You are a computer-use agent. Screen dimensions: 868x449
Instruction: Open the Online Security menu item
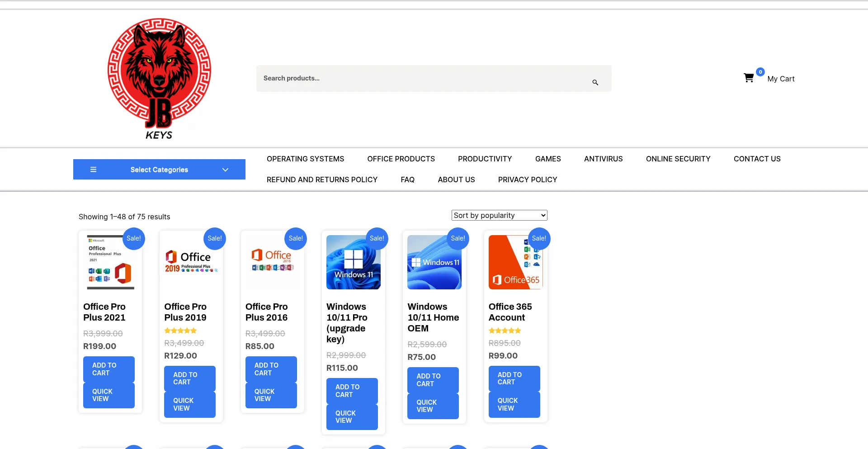[678, 159]
